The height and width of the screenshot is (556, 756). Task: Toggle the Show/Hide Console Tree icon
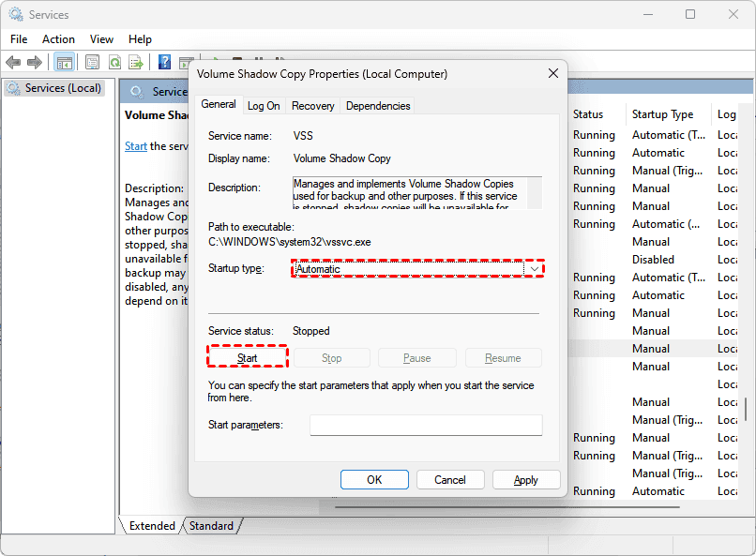point(64,63)
